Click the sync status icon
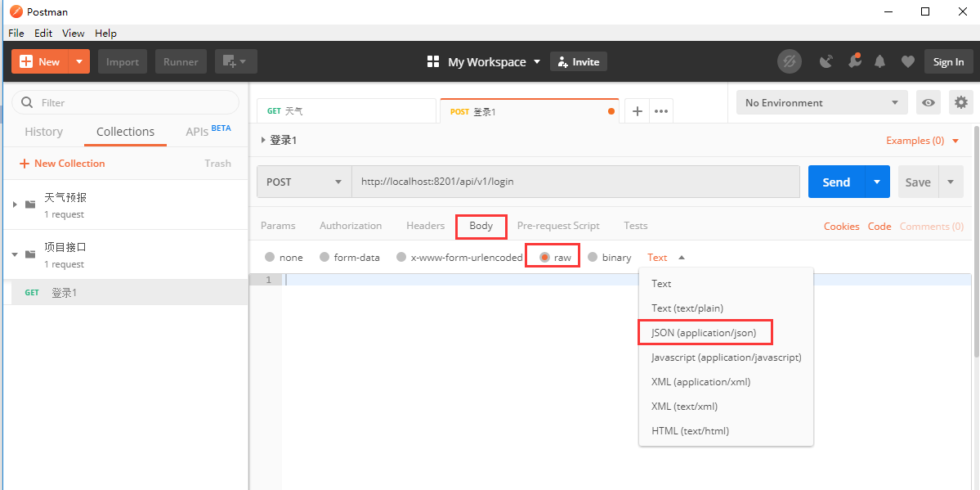This screenshot has width=980, height=490. click(x=790, y=61)
